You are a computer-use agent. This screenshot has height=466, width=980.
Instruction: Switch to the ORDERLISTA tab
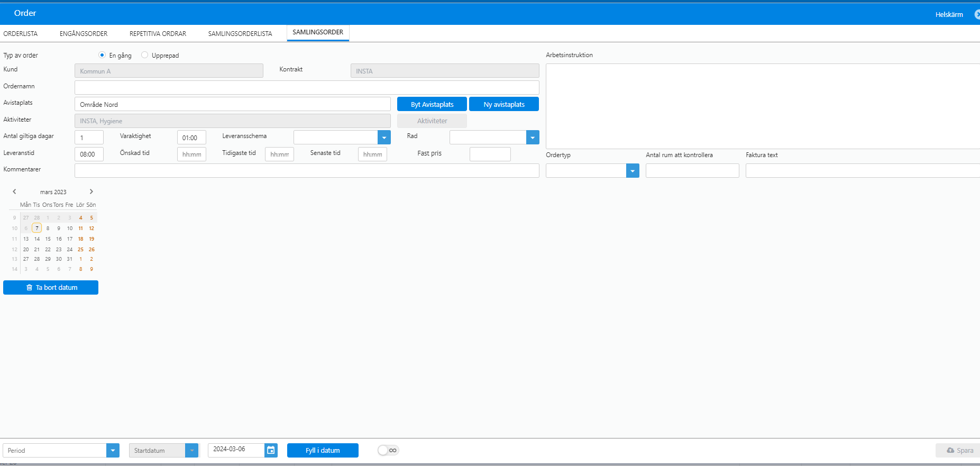point(21,33)
